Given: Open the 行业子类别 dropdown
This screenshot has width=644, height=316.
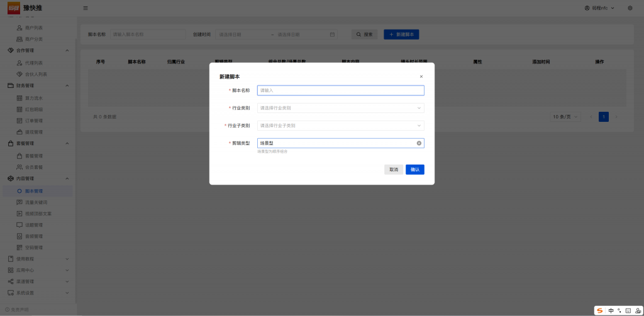Looking at the screenshot, I should click(340, 126).
